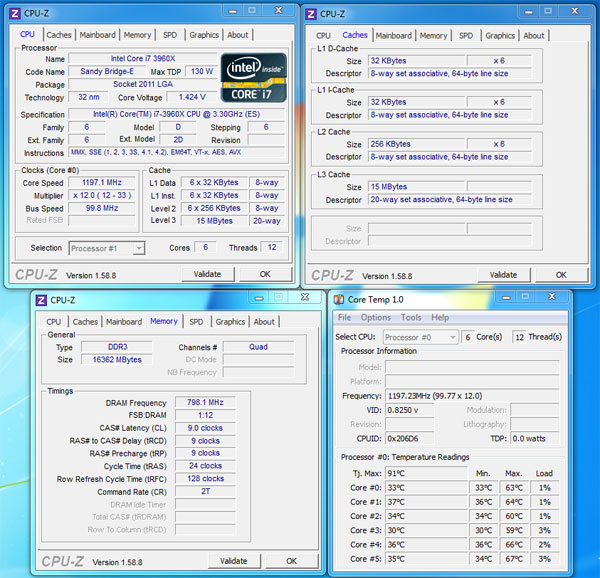Click the Code Name value 'Sandy Bridge-E'

(107, 72)
